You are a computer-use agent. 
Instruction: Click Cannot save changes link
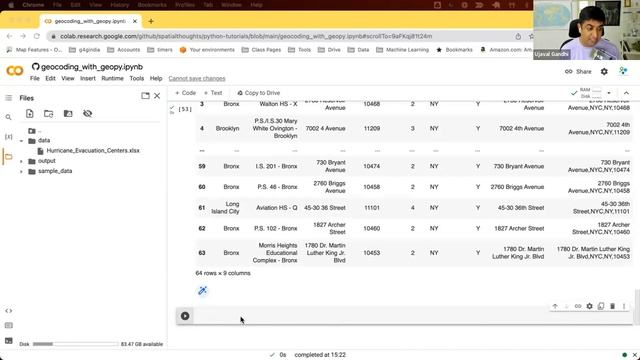click(197, 78)
